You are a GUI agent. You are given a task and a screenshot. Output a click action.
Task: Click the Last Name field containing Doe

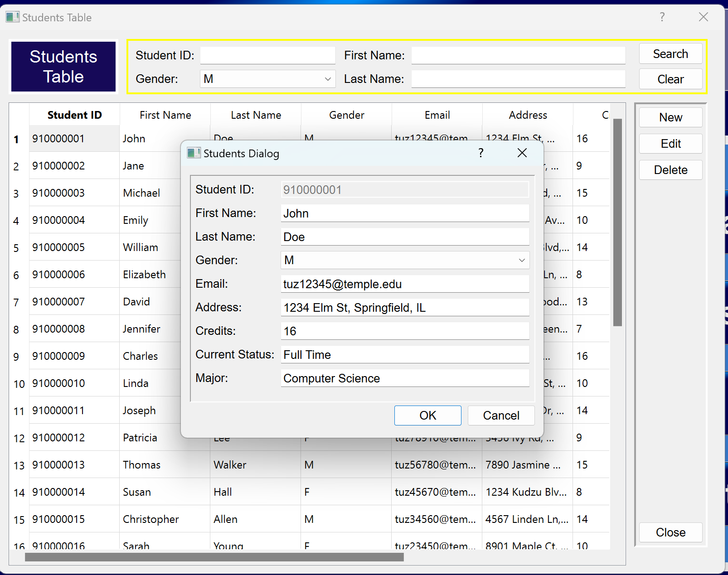tap(405, 237)
